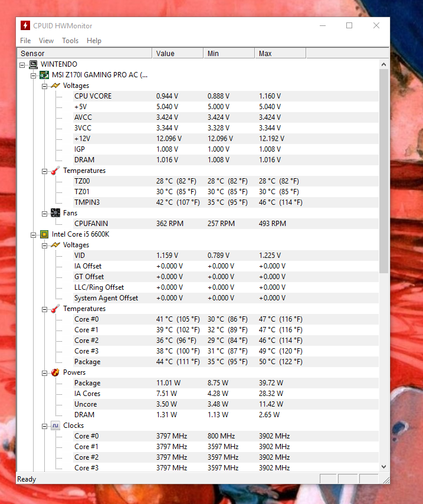Collapse the WINTENDO tree node
423x504 pixels.
(x=22, y=65)
